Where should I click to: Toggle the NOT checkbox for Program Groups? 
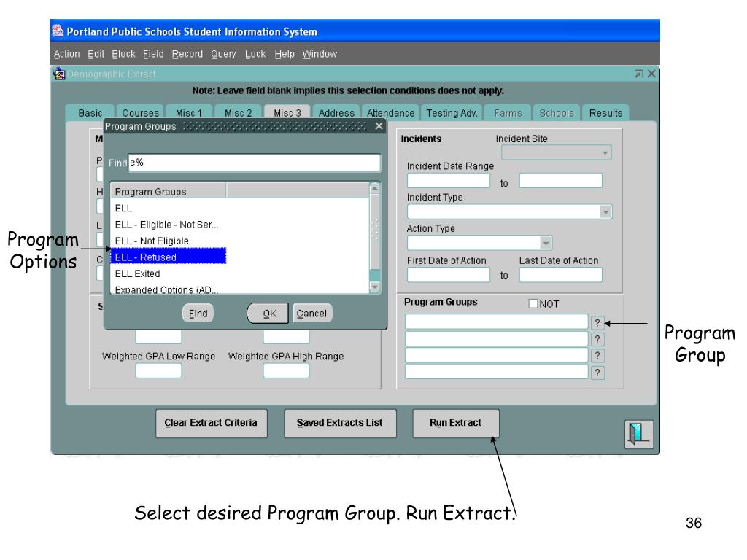[x=533, y=303]
